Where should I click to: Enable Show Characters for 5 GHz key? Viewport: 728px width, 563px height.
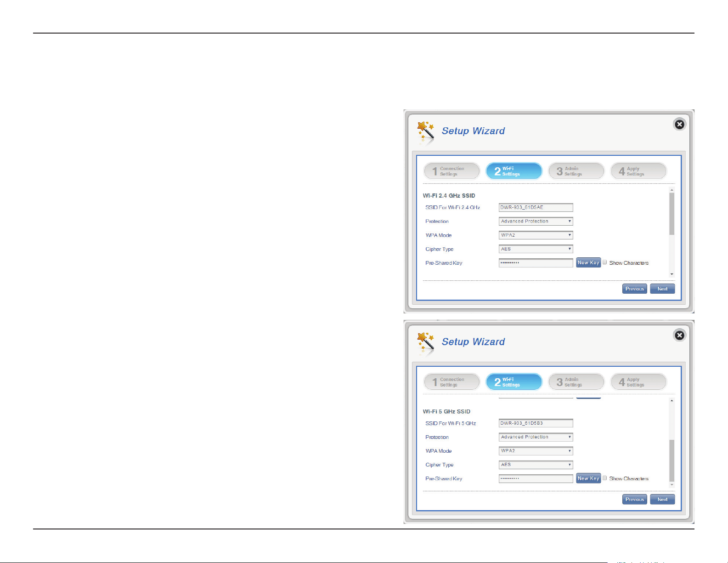tap(605, 478)
